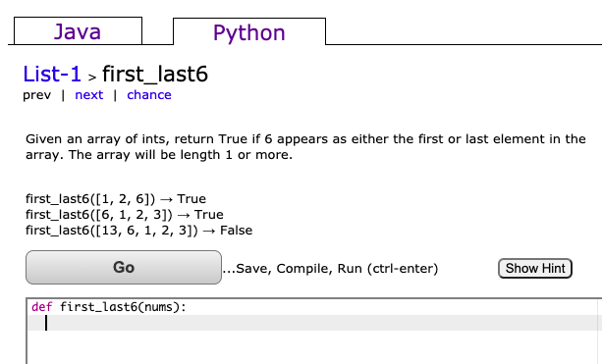Click the Go button to run code

coord(124,267)
